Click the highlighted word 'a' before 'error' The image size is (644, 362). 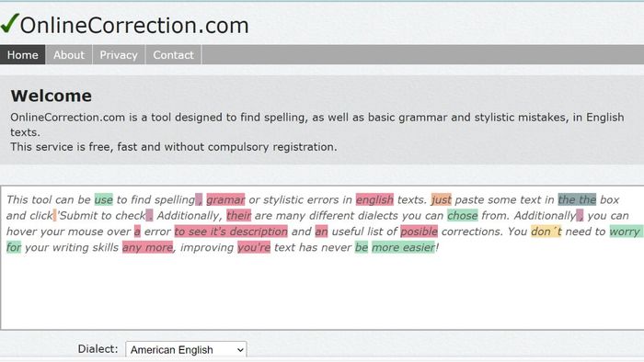pyautogui.click(x=137, y=232)
